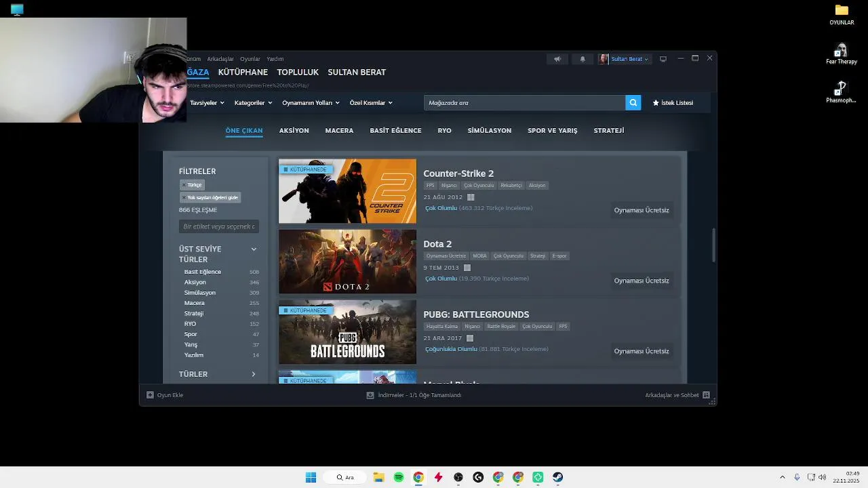868x488 pixels.
Task: Open Dota 2 title link
Action: click(x=437, y=244)
